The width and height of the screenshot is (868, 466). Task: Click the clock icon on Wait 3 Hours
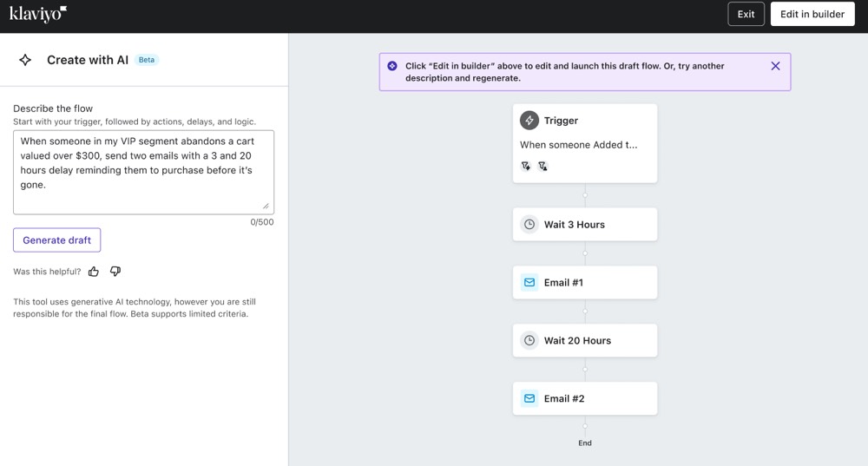coord(529,224)
